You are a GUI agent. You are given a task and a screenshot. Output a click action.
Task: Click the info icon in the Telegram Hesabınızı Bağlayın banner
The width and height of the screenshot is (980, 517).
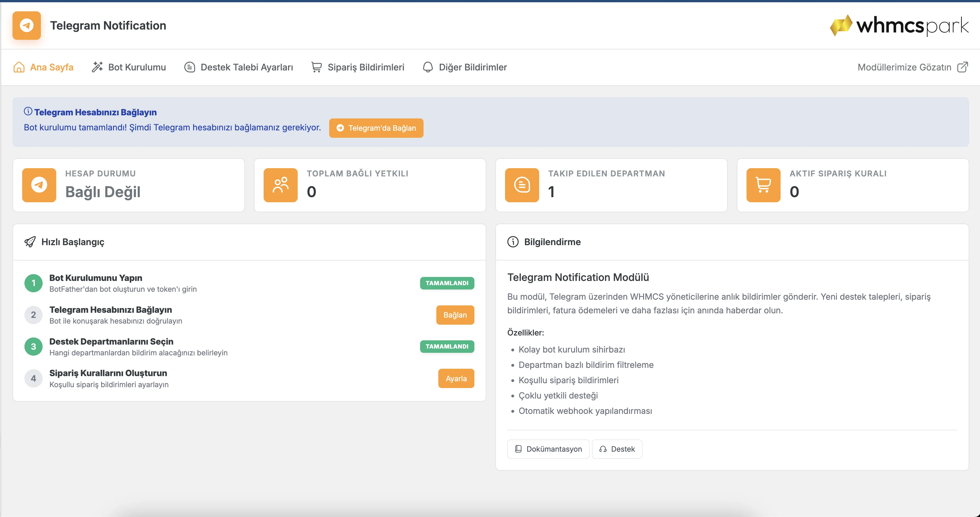point(28,111)
